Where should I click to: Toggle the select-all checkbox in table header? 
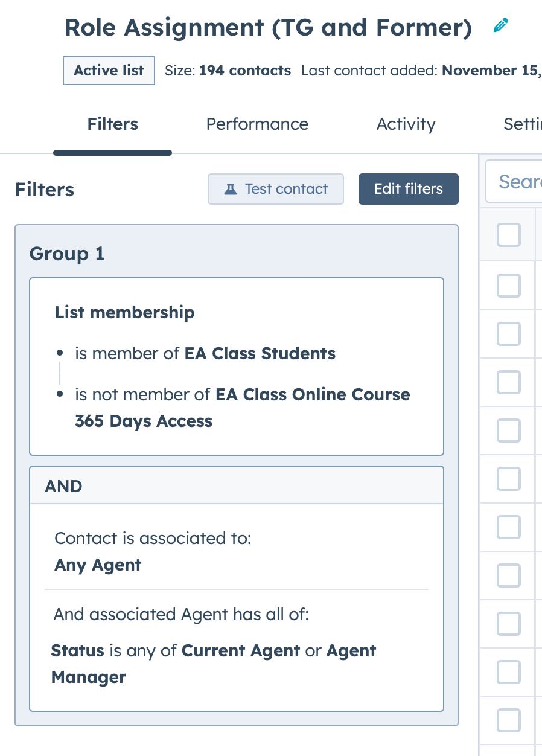(508, 235)
